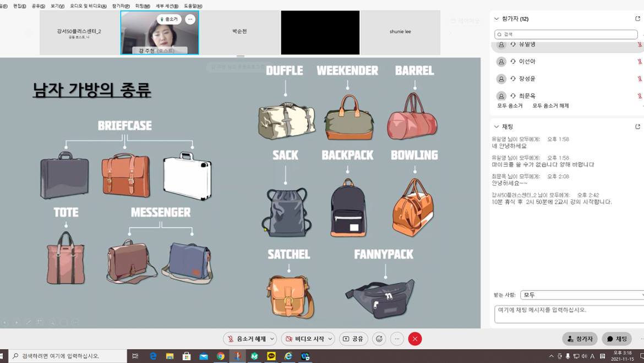The height and width of the screenshot is (363, 644).
Task: Open the emoji reactions button
Action: (x=379, y=339)
